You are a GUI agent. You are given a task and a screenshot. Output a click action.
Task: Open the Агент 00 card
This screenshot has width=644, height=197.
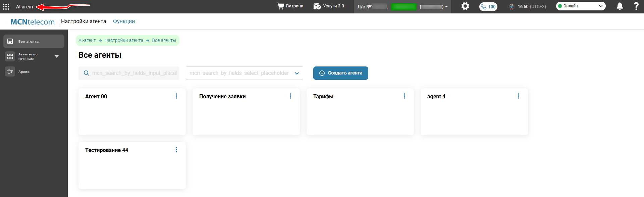(132, 112)
